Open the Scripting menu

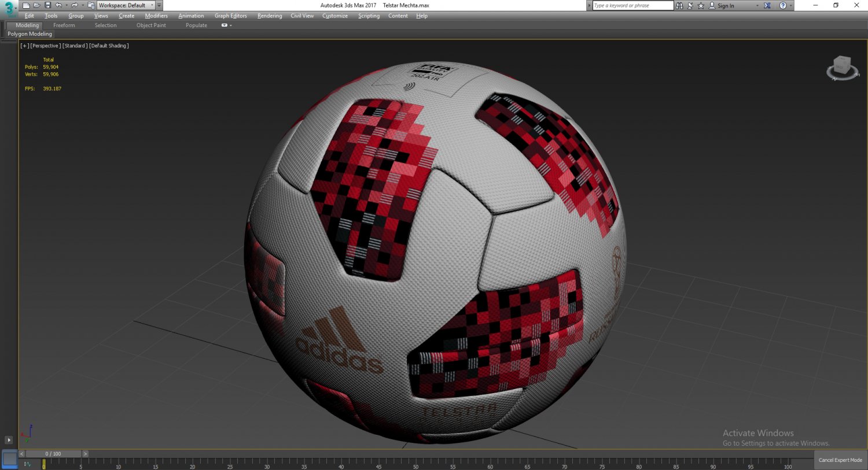coord(369,16)
